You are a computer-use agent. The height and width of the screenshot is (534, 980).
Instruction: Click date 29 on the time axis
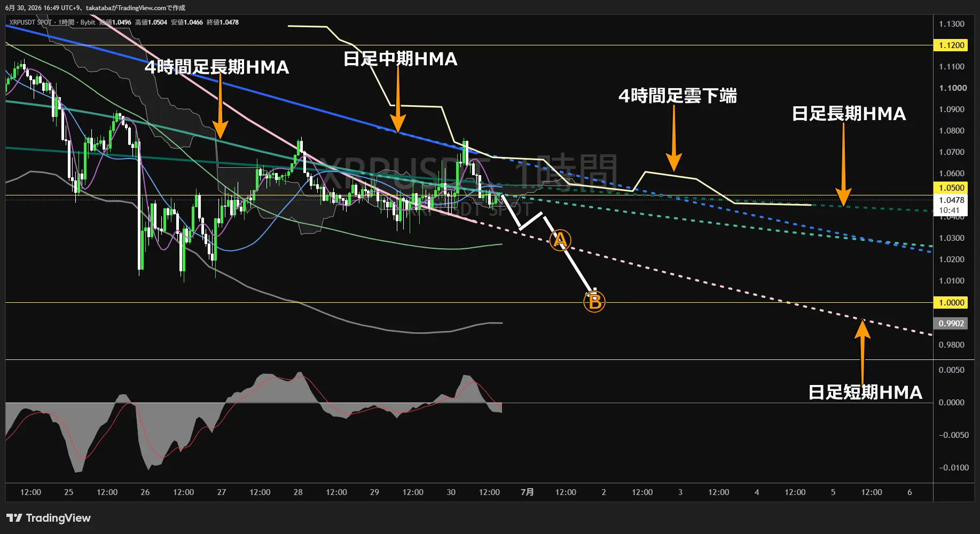tap(374, 492)
